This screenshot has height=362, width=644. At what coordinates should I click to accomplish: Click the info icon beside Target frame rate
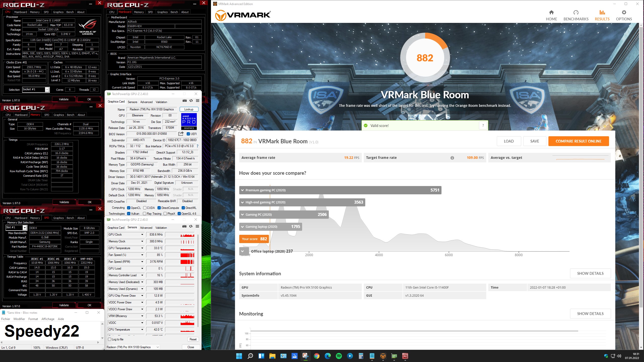452,158
